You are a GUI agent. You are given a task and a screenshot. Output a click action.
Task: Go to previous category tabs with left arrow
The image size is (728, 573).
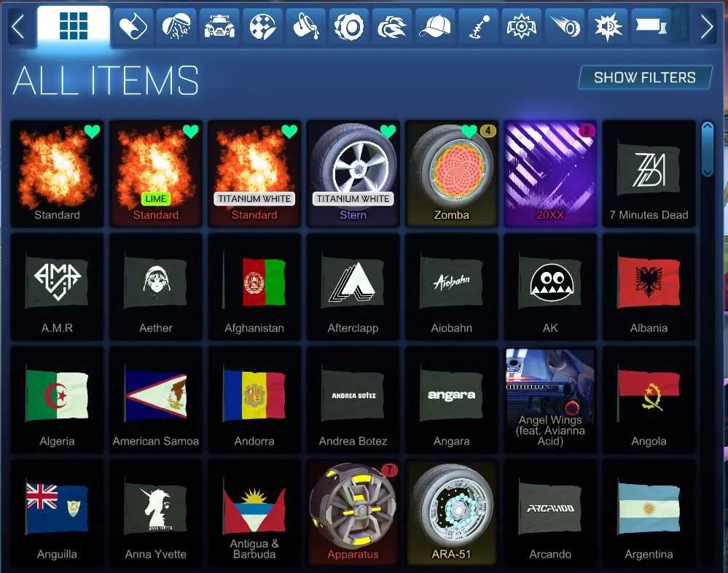click(x=18, y=26)
